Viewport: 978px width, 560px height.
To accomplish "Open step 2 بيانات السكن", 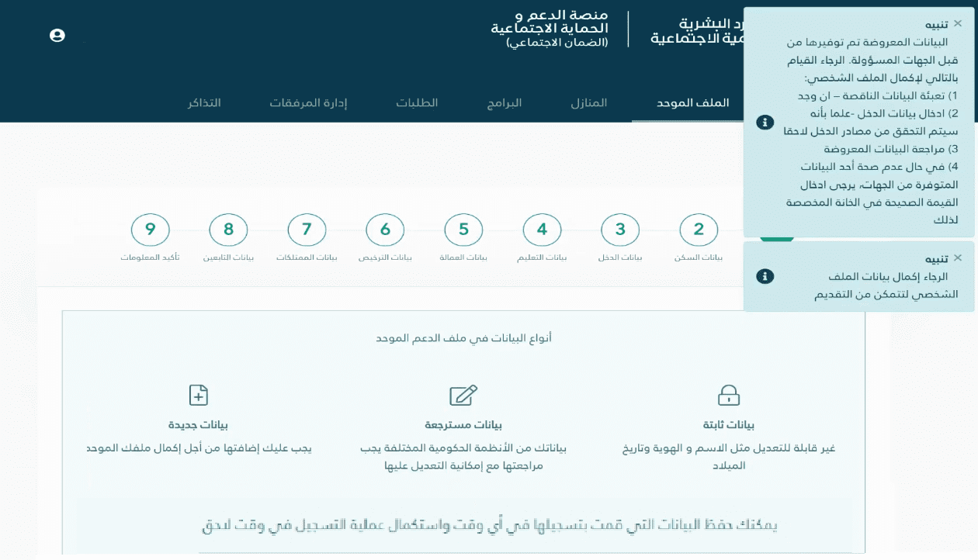I will tap(698, 230).
